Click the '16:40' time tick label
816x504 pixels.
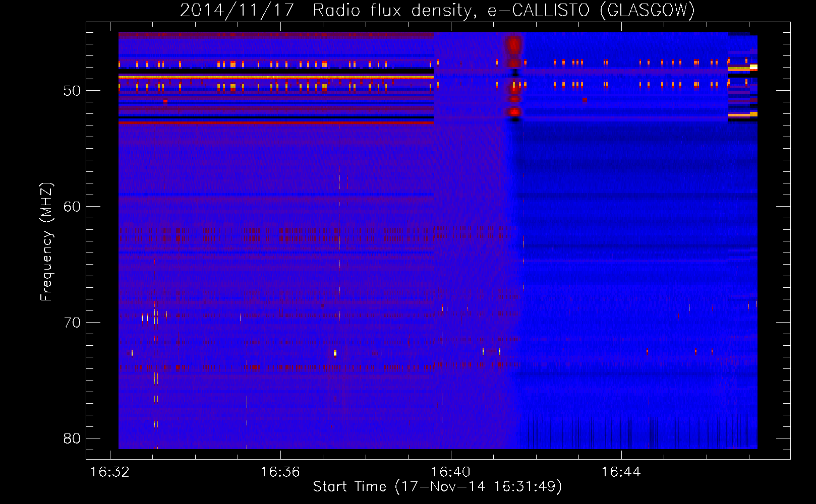450,472
